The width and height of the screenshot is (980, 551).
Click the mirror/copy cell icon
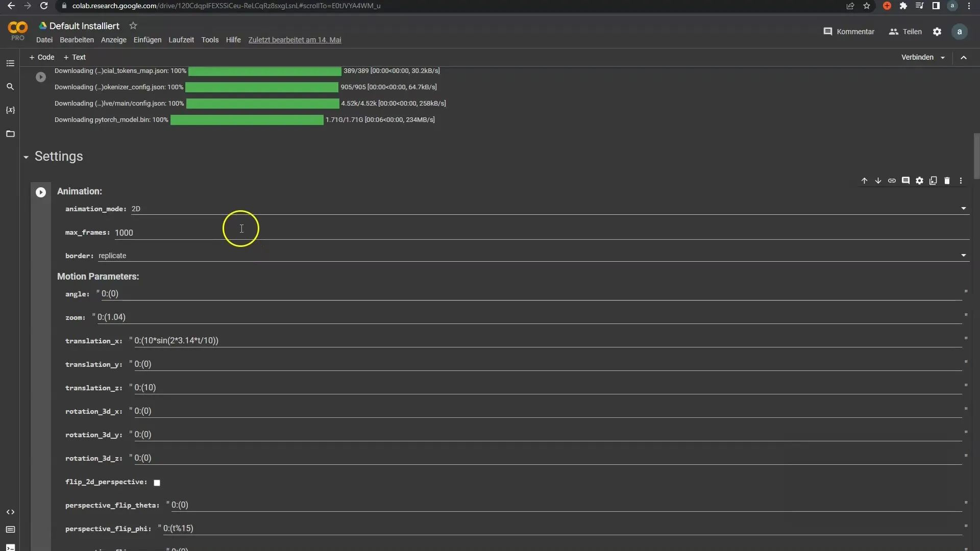pyautogui.click(x=933, y=180)
